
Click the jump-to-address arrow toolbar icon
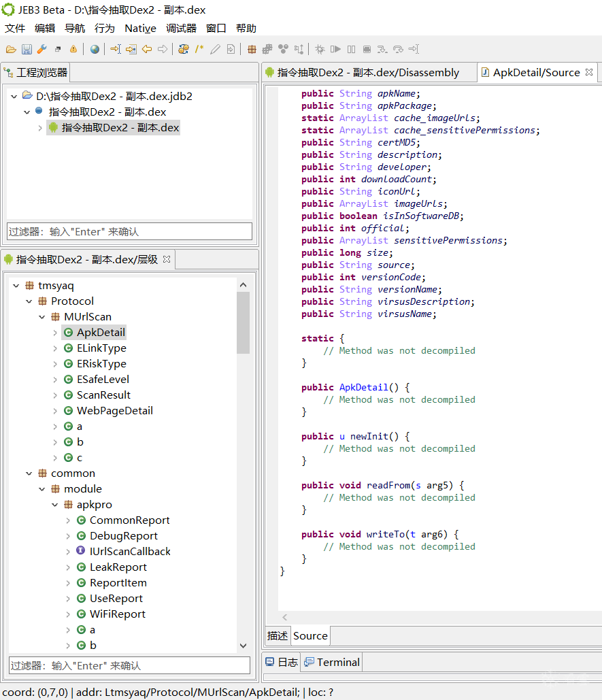click(116, 49)
